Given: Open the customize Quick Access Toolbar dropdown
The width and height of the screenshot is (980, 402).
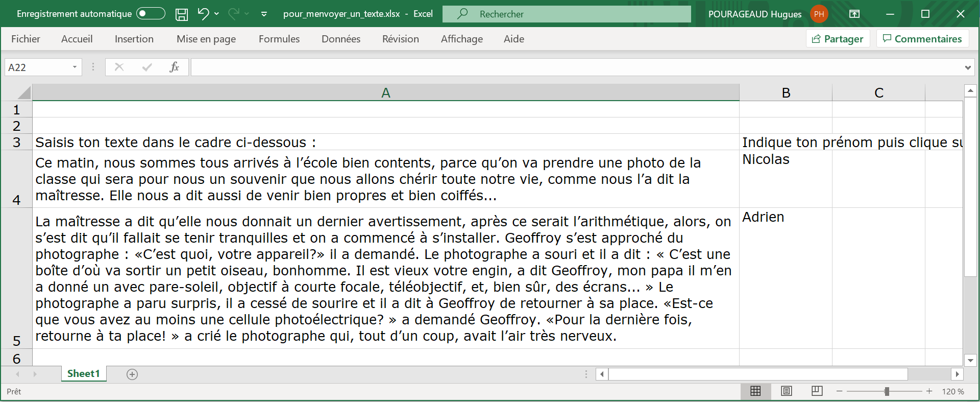Looking at the screenshot, I should [264, 14].
